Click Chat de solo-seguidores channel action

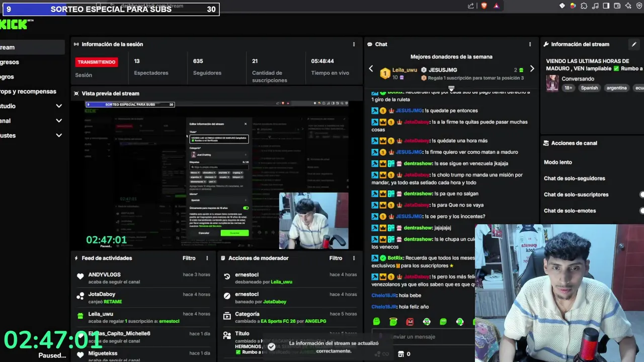click(x=574, y=178)
